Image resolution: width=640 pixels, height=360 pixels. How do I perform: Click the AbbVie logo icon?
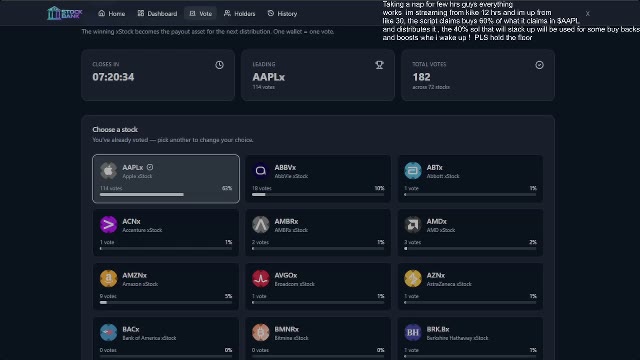point(260,171)
